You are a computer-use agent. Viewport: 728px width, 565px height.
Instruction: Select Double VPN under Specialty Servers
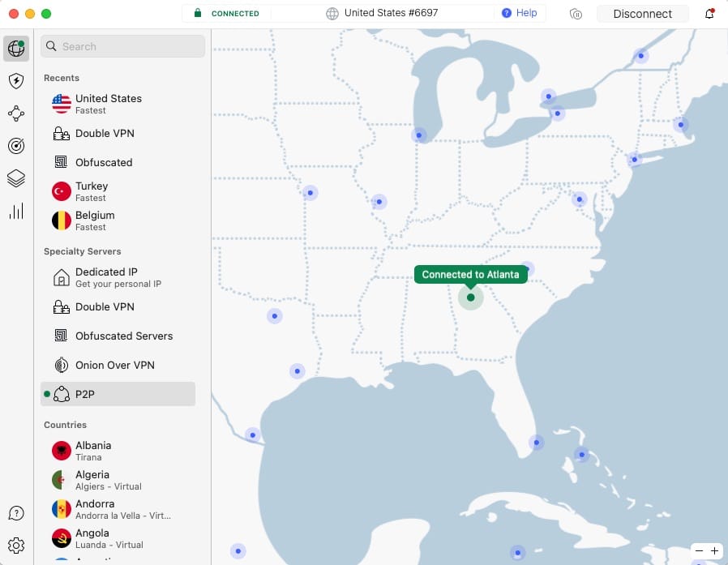click(x=118, y=307)
